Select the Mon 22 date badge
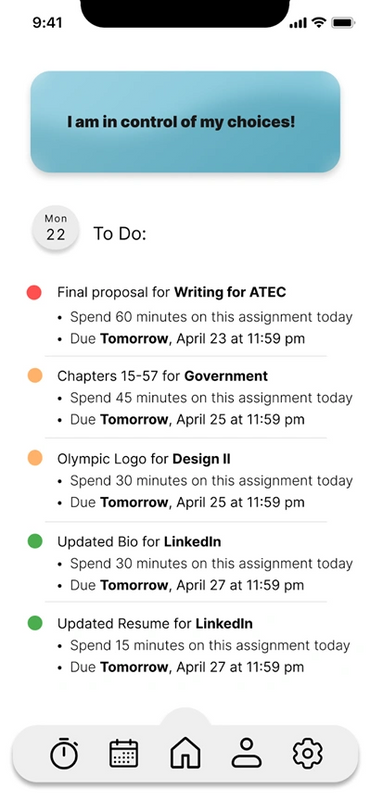The image size is (370, 801). pyautogui.click(x=55, y=228)
